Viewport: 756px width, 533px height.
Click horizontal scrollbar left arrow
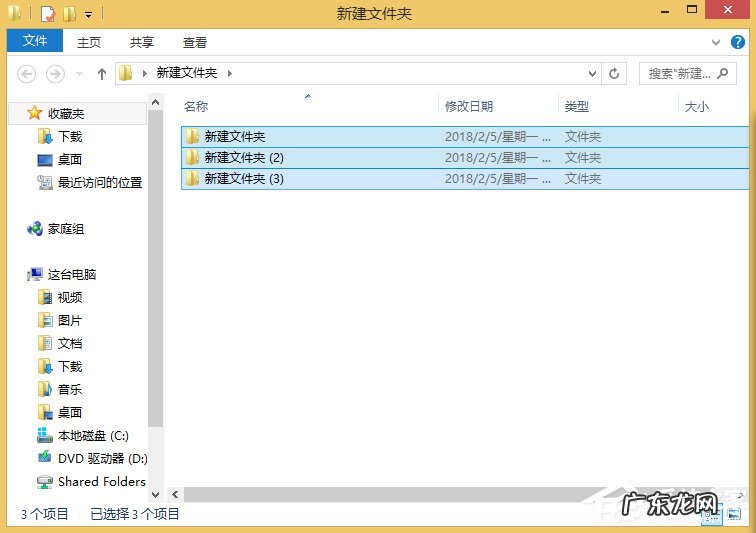click(175, 494)
